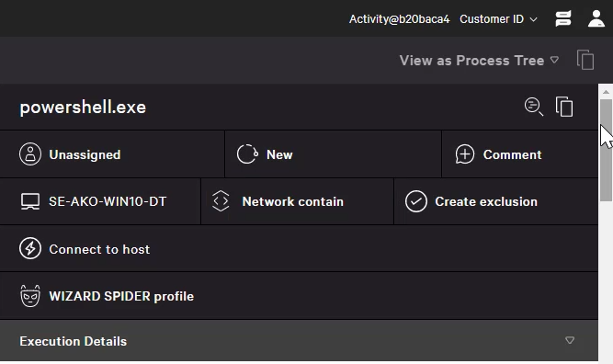
Task: Click the Activity@b20baca4 header text
Action: click(x=399, y=19)
